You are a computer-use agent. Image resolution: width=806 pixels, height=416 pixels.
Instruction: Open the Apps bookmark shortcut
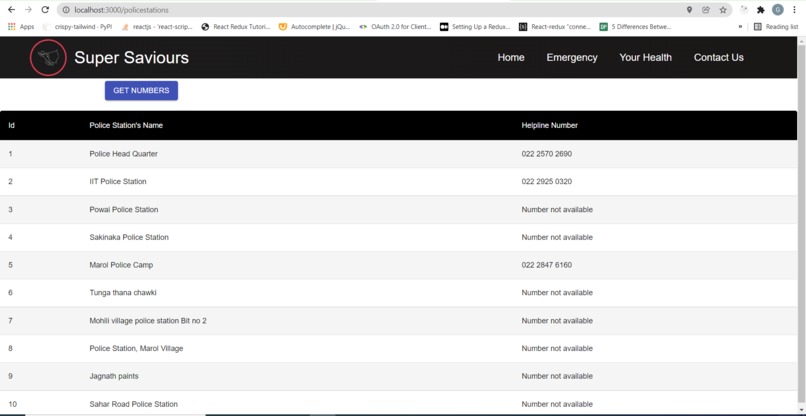[x=21, y=27]
